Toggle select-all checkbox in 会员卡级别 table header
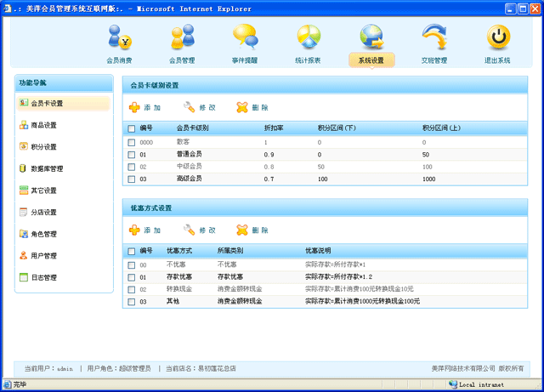Viewport: 544px width, 392px height. [132, 128]
